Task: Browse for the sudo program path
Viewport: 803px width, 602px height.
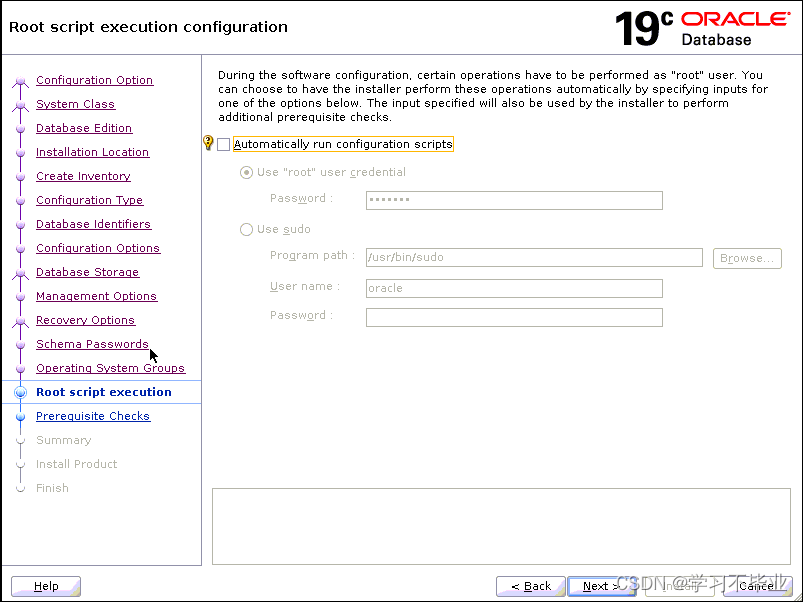Action: pos(747,258)
